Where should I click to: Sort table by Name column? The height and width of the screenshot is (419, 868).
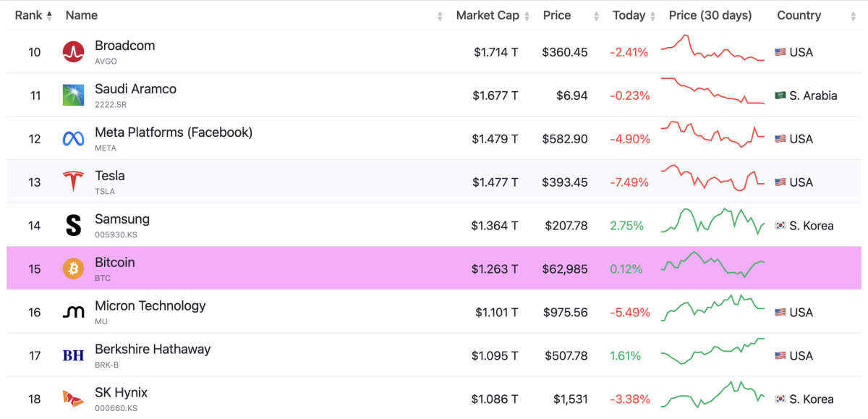pyautogui.click(x=81, y=15)
